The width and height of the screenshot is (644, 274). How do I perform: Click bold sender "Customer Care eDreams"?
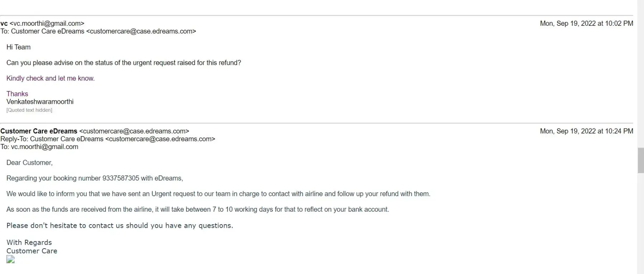[x=39, y=131]
